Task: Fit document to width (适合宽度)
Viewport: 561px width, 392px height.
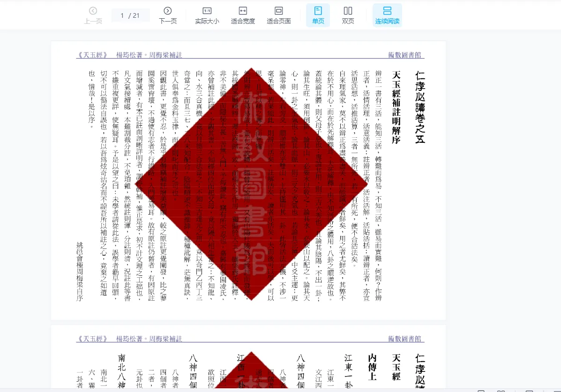Action: (243, 15)
